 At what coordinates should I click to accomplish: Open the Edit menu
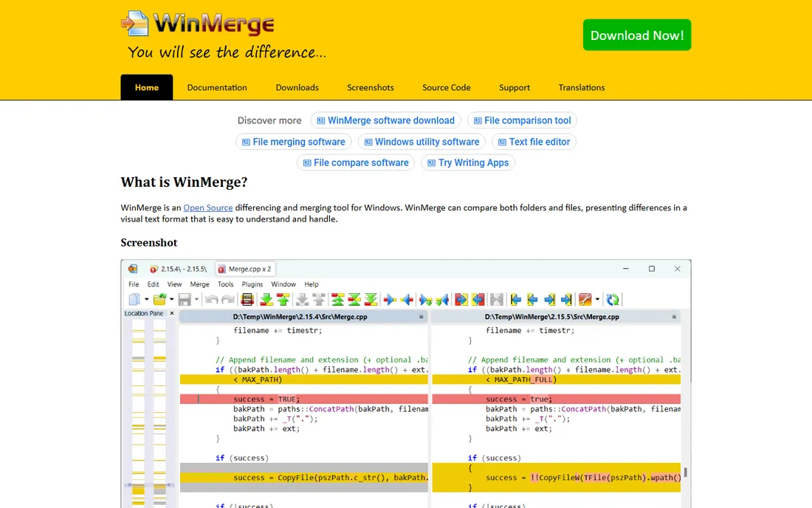[153, 284]
